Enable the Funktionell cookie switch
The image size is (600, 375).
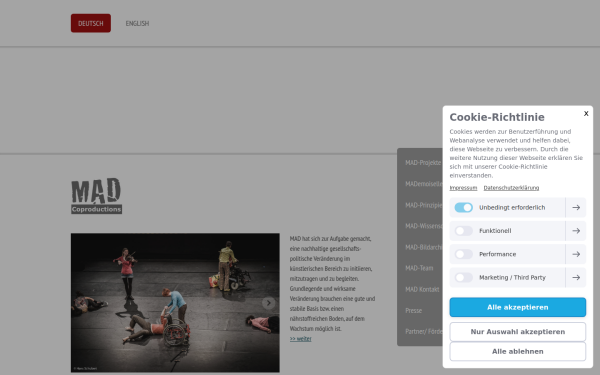click(x=463, y=231)
